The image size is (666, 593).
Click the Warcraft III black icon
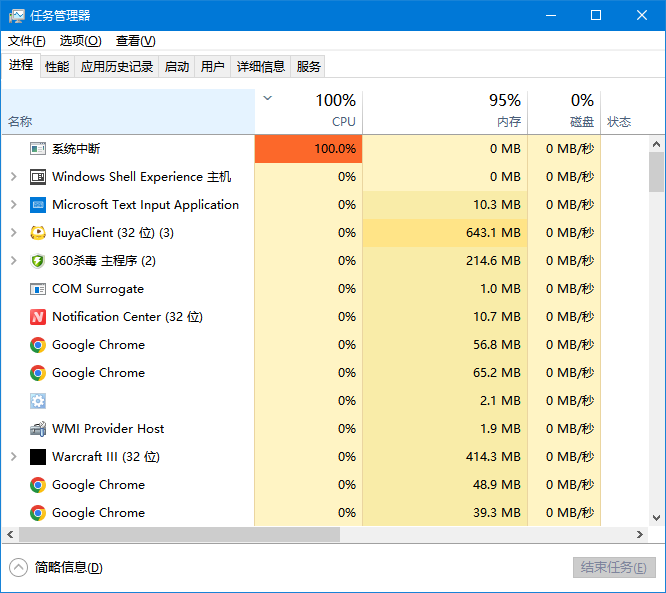38,457
